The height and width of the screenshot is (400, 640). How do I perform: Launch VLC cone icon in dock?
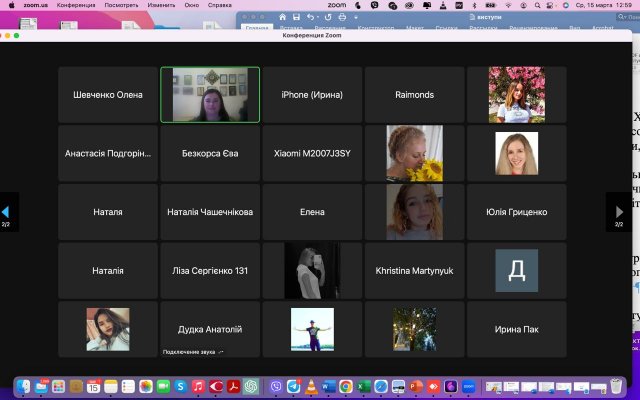click(309, 386)
